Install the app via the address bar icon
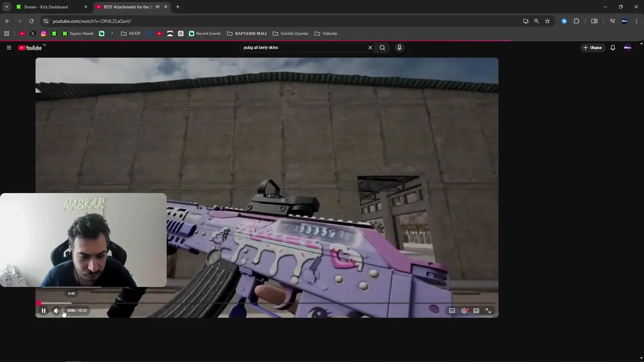Screen dimensions: 644x362 pyautogui.click(x=526, y=21)
